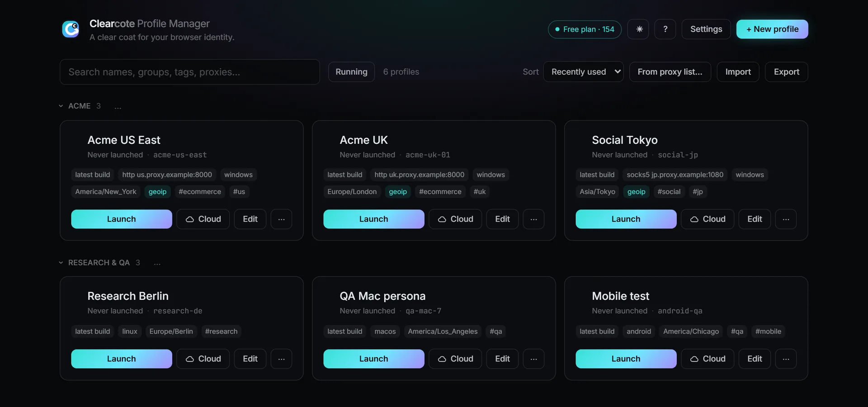Collapse the ACME group
This screenshot has height=407, width=868.
61,106
